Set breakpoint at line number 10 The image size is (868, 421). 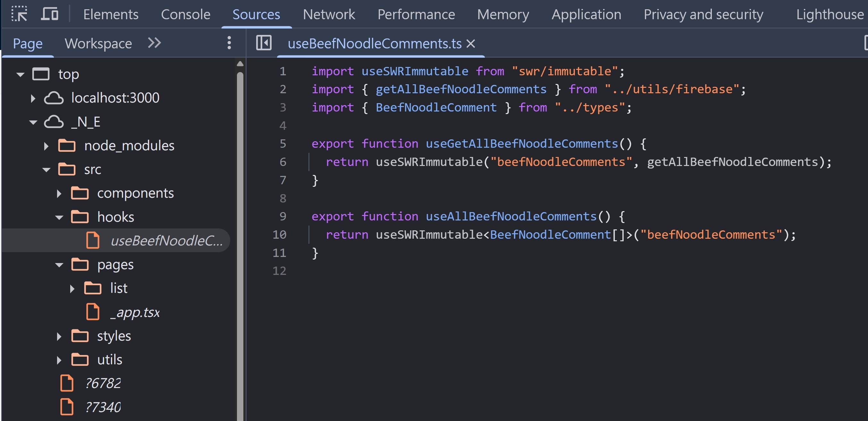coord(279,235)
